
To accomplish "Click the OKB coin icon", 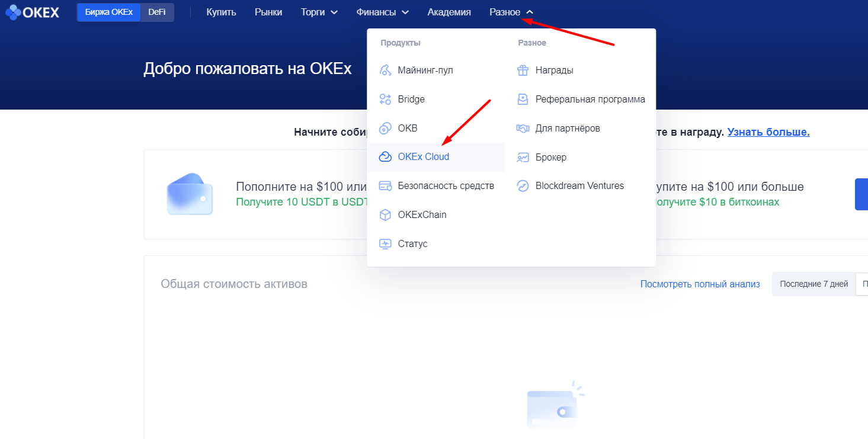I will click(385, 129).
